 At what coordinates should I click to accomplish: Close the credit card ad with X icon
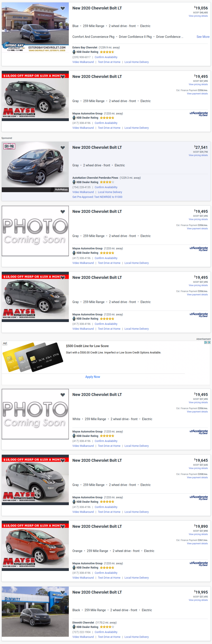pyautogui.click(x=209, y=342)
